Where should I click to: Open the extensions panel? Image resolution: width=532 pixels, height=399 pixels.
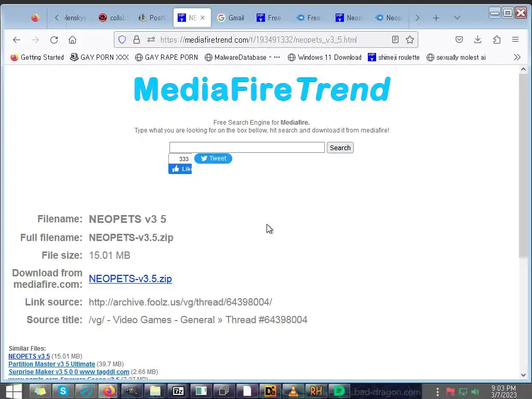point(497,39)
